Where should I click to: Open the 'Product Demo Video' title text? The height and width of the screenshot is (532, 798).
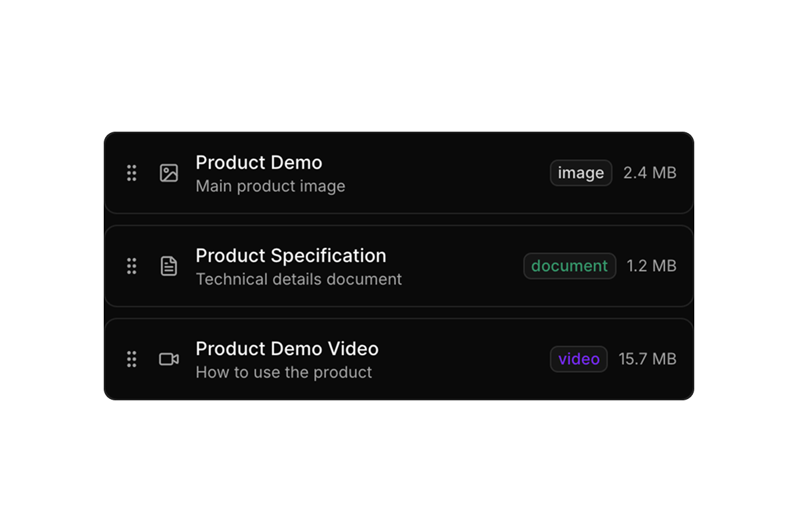click(x=287, y=349)
